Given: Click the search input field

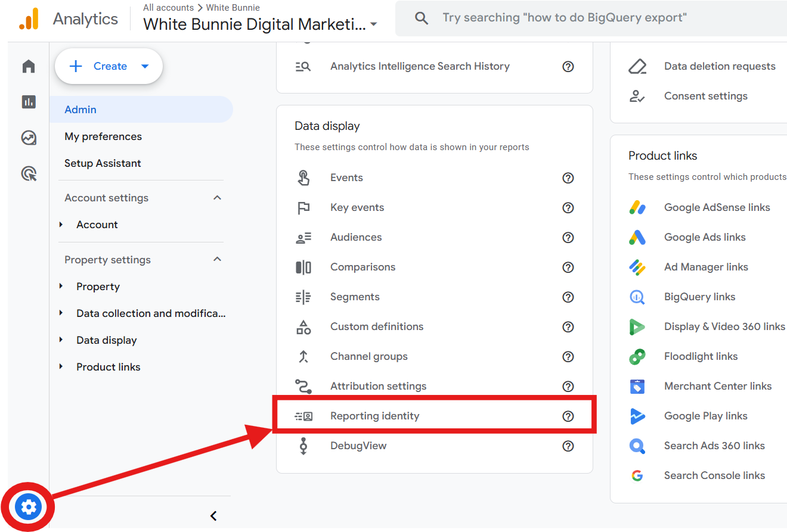Looking at the screenshot, I should [x=590, y=18].
